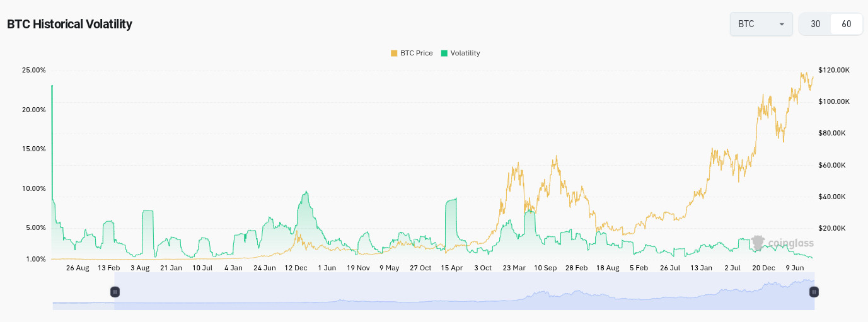Image resolution: width=868 pixels, height=322 pixels.
Task: Switch to the 30-day volatility period
Action: 815,25
